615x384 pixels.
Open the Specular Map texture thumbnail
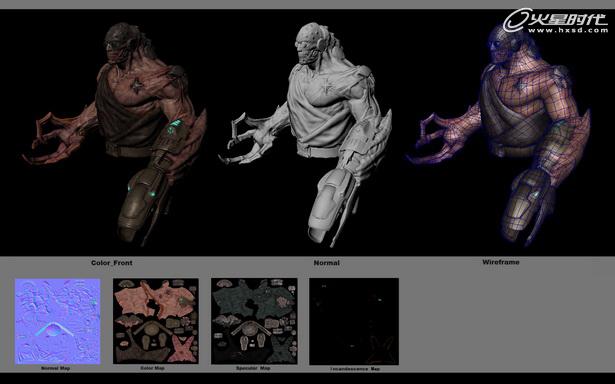point(254,321)
